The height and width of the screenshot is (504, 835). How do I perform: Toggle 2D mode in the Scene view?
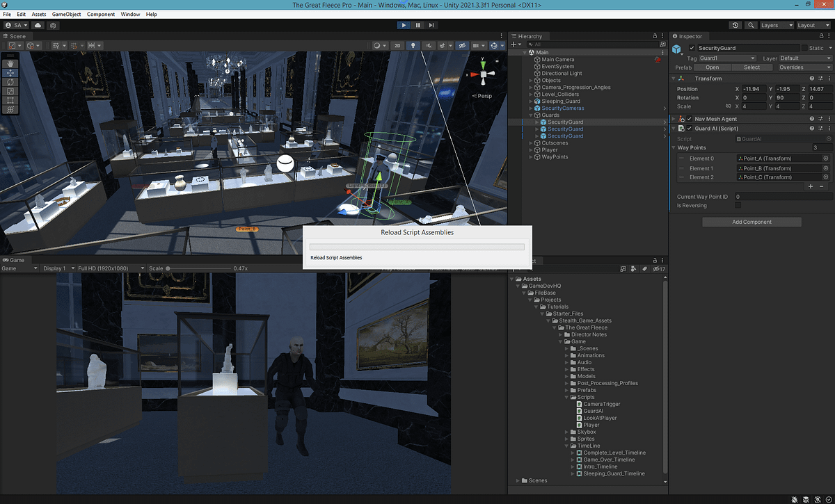point(397,45)
